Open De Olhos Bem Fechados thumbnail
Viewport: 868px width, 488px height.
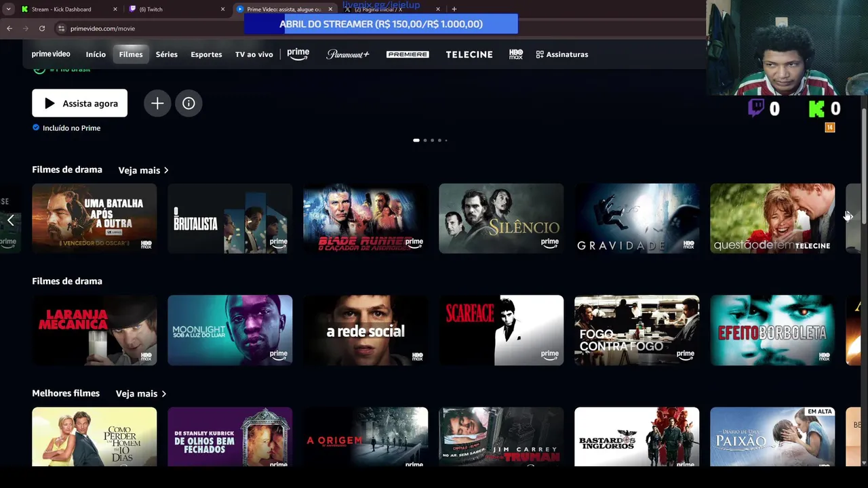coord(230,437)
